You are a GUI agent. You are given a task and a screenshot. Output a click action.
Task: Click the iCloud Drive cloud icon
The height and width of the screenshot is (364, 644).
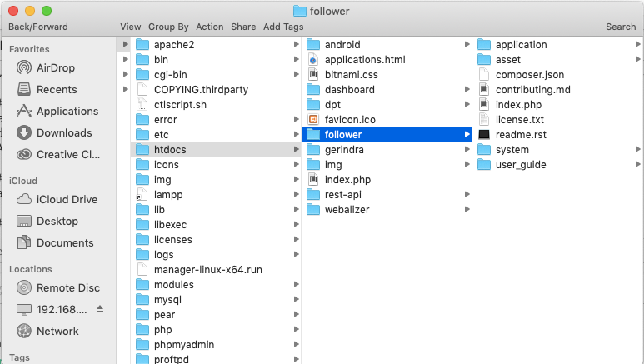pos(24,199)
